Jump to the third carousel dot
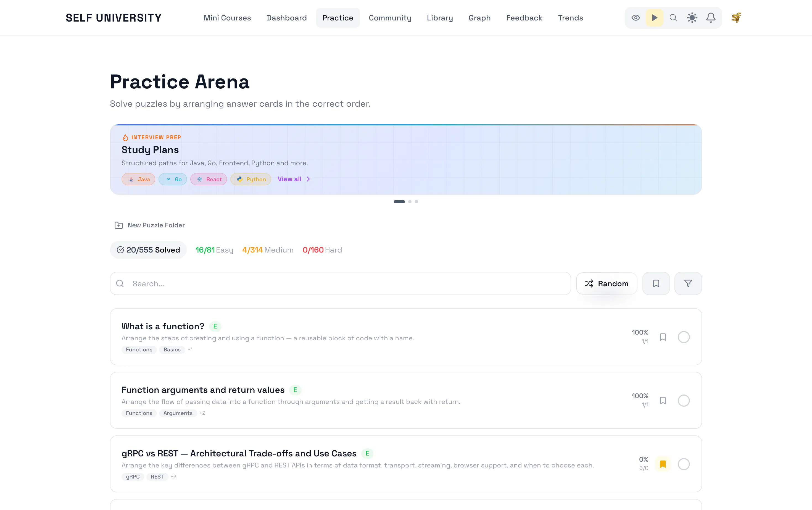 [x=416, y=202]
